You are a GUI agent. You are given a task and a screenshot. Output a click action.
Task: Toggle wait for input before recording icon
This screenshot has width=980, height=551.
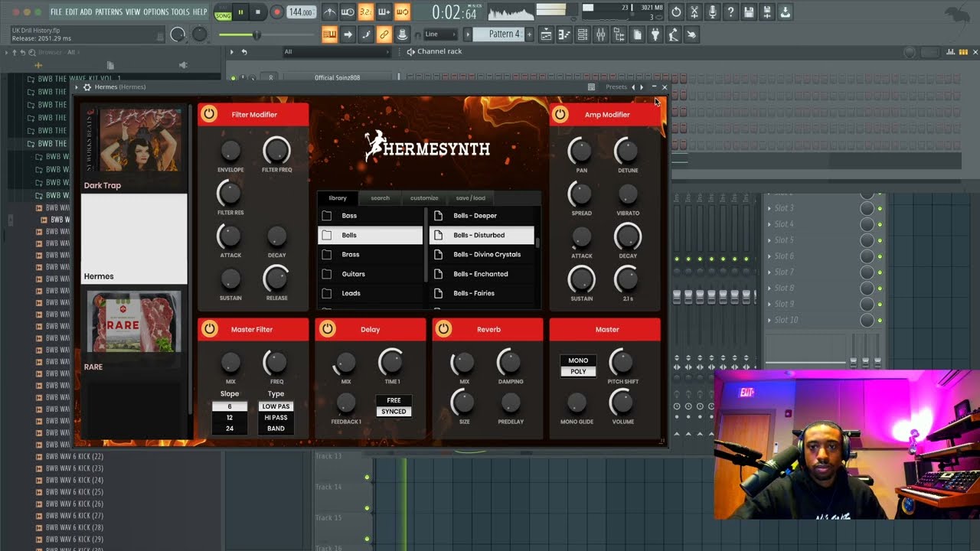click(x=347, y=12)
